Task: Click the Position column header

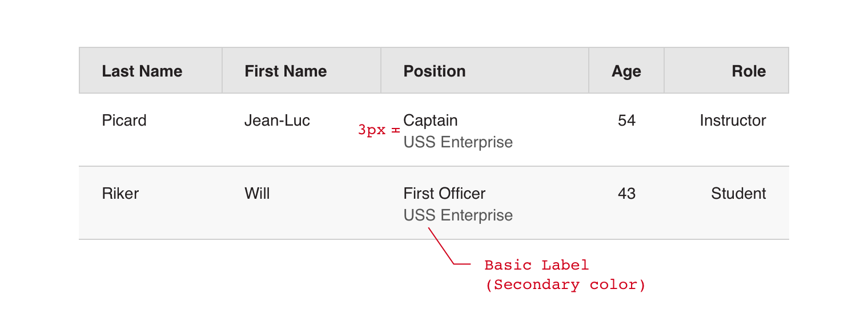Action: tap(435, 71)
